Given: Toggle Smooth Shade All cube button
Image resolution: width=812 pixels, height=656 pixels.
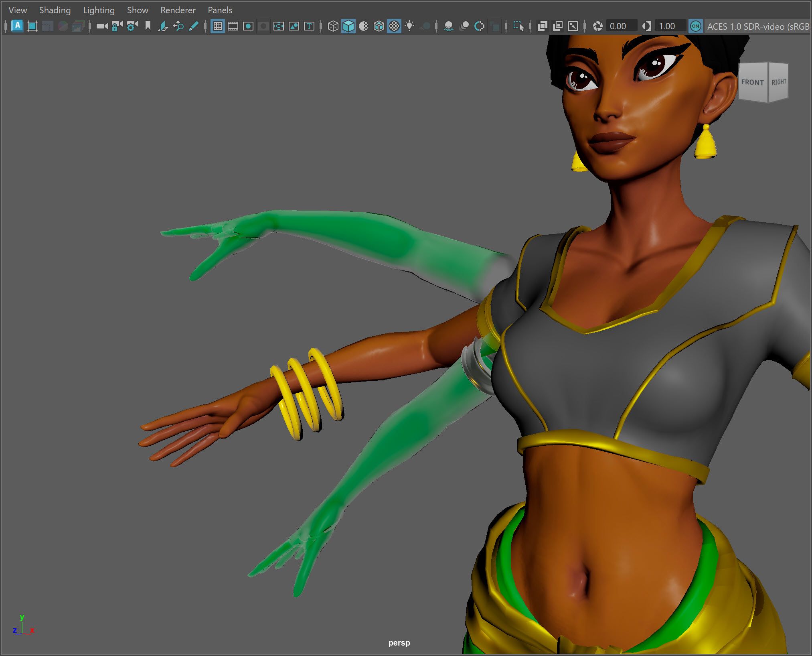Looking at the screenshot, I should (348, 26).
